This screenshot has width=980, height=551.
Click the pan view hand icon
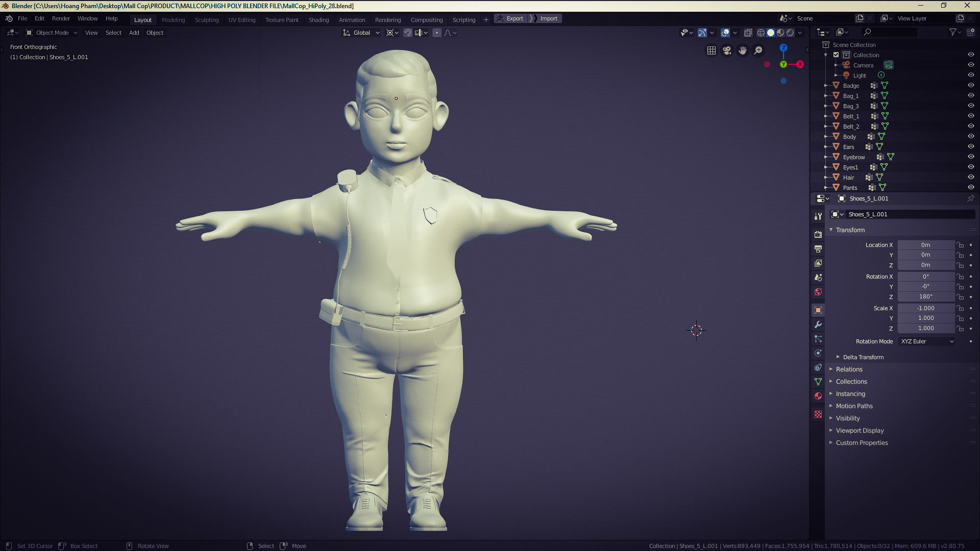pos(743,51)
